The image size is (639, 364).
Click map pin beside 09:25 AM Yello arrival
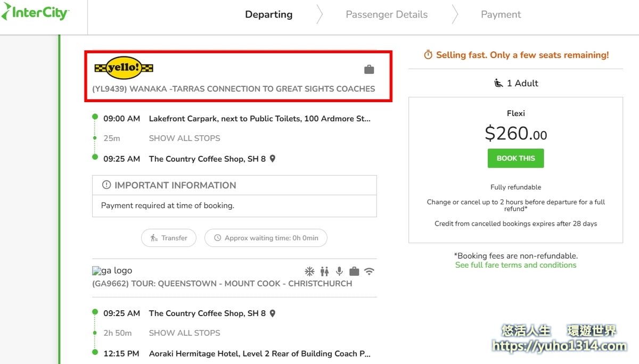click(x=273, y=159)
